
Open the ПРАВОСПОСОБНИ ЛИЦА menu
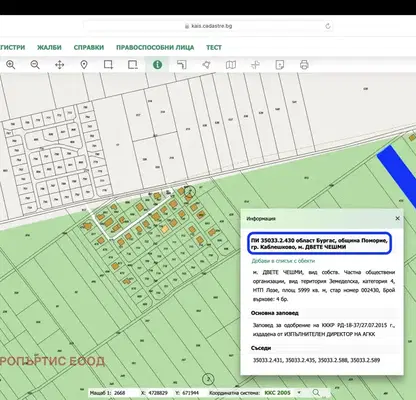pyautogui.click(x=155, y=47)
